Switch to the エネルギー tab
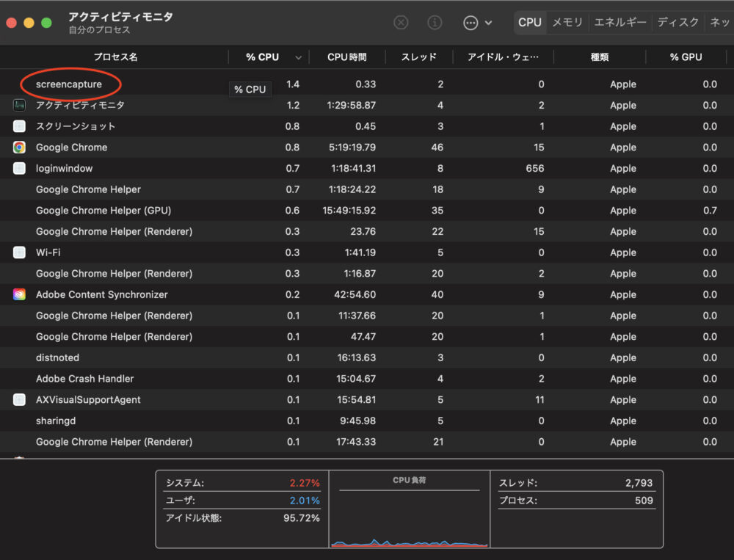Screen dimensions: 734x560 (x=620, y=23)
